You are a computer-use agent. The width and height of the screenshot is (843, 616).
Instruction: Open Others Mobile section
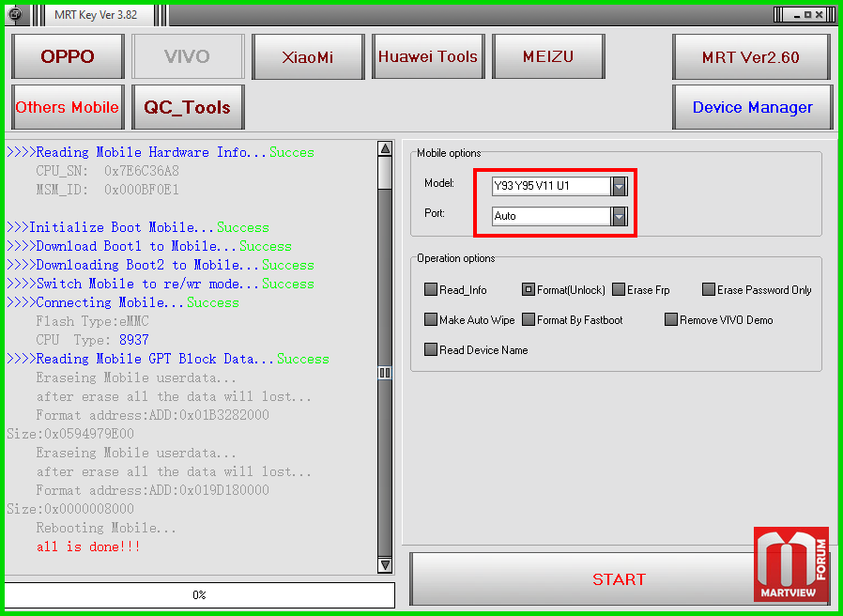[x=68, y=107]
